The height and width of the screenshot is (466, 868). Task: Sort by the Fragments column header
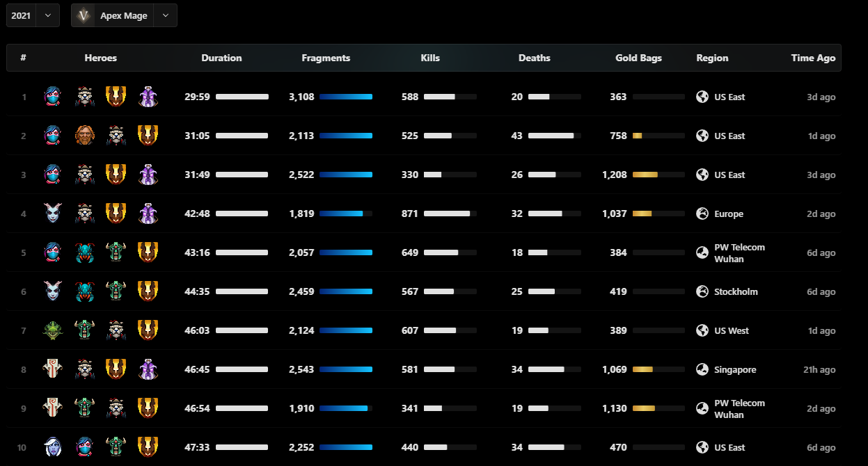click(326, 58)
